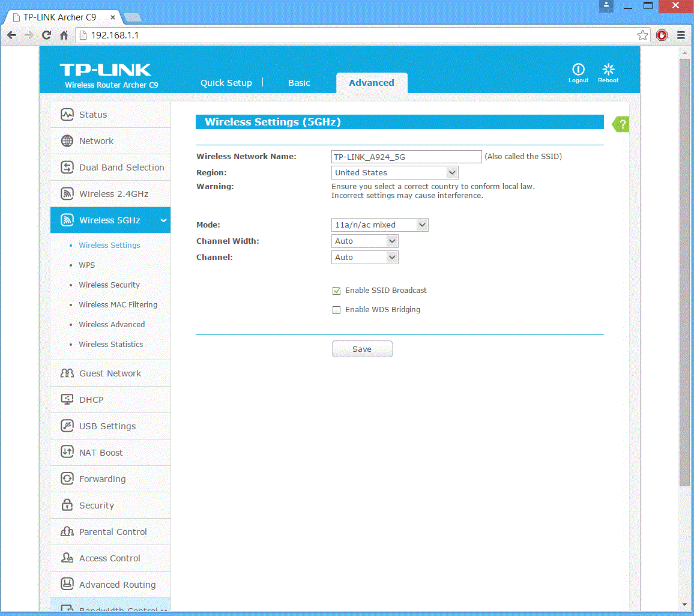Open Wireless MAC Filtering item

click(x=118, y=304)
